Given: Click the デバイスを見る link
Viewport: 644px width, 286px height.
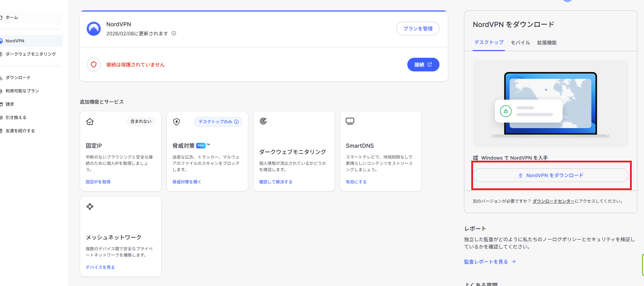Looking at the screenshot, I should pos(100,267).
